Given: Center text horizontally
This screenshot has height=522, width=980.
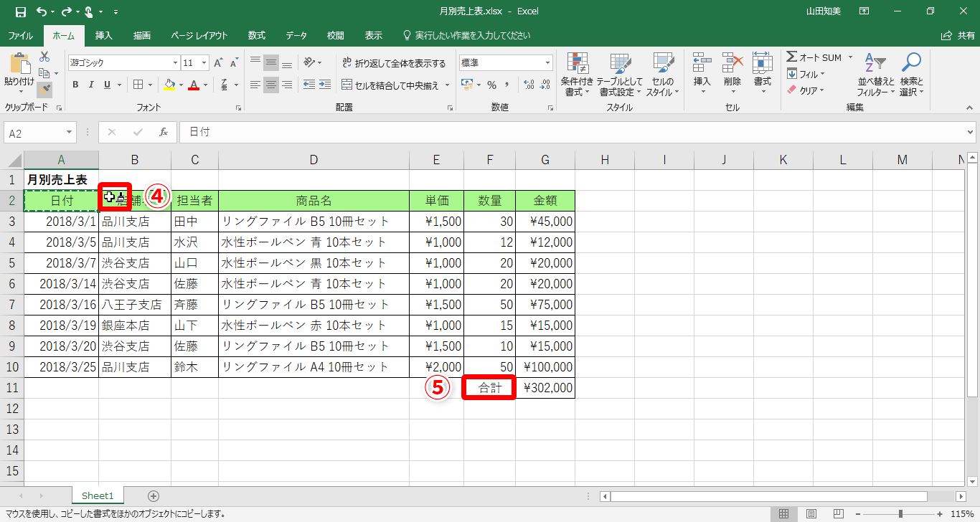Looking at the screenshot, I should (271, 85).
